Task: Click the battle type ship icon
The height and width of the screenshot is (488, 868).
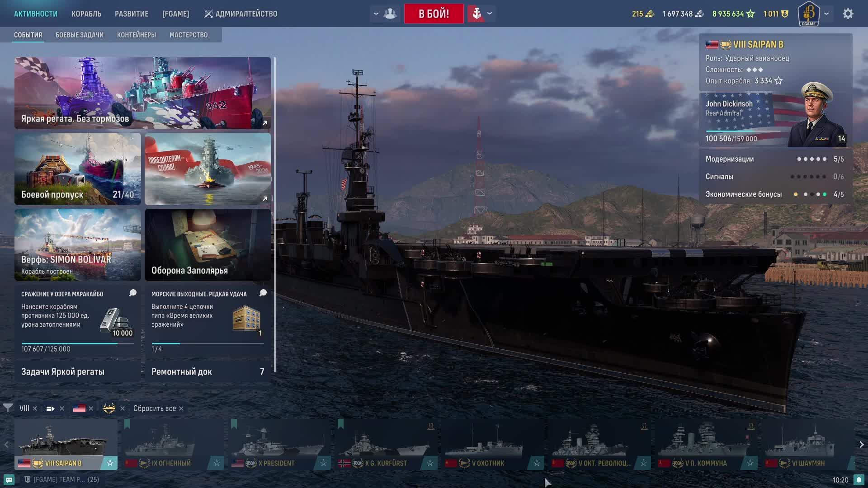Action: tap(476, 14)
